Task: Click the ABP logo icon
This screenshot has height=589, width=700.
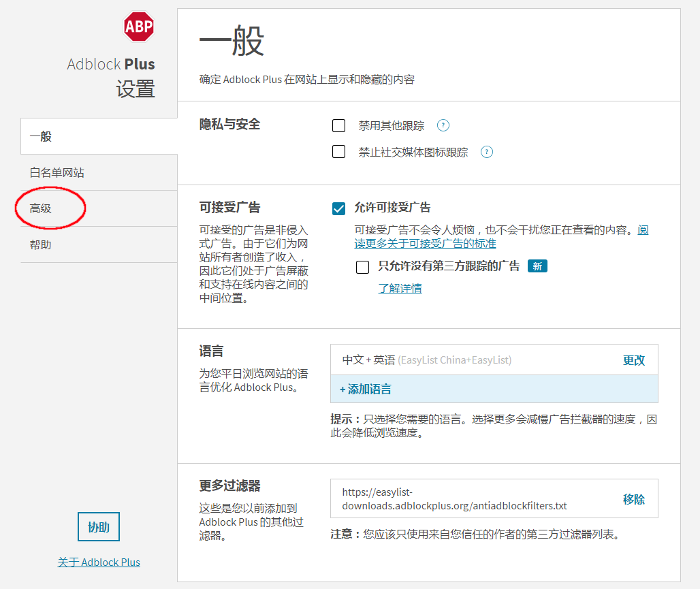Action: (x=139, y=27)
